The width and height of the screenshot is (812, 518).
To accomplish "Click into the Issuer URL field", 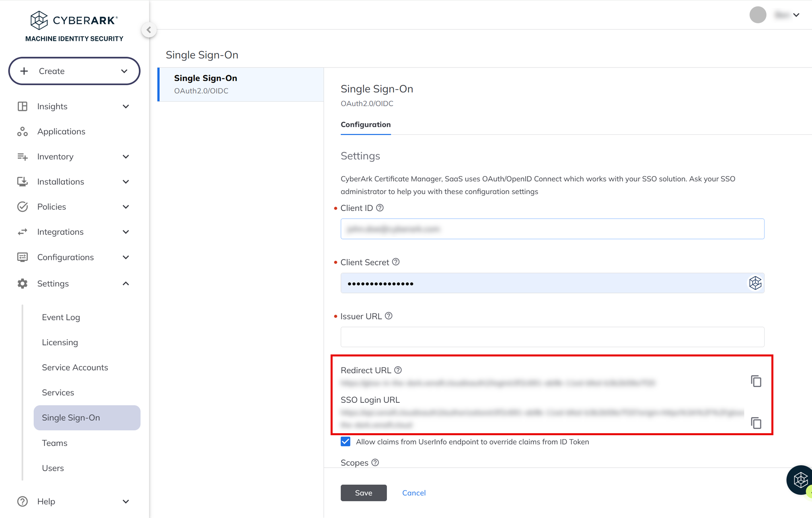I will (552, 337).
